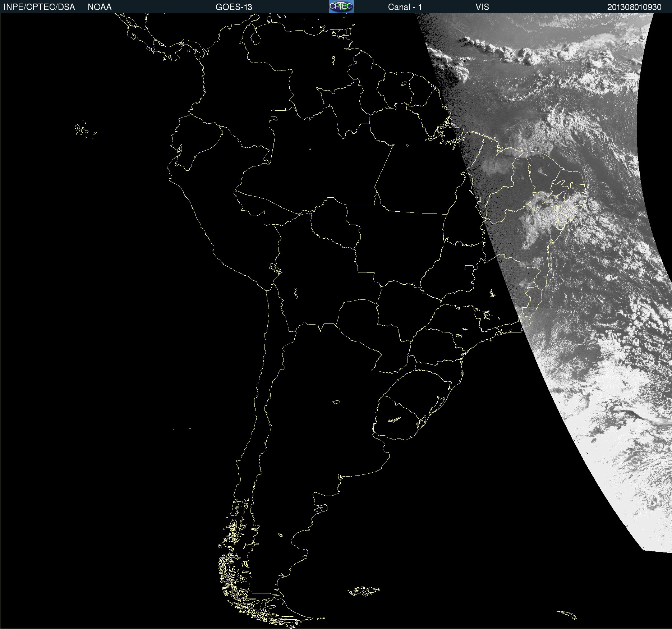
Task: Click the Canal - 1 channel label
Action: 405,7
